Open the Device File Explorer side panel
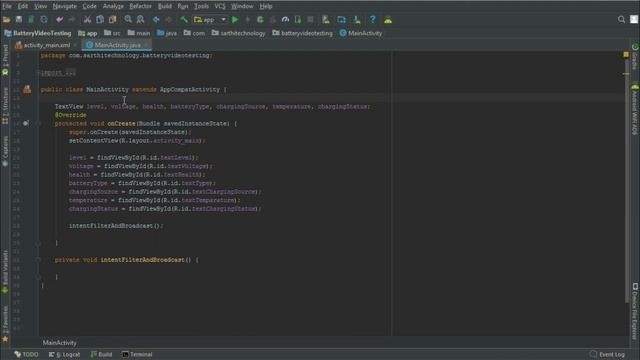The image size is (640, 360). pos(635,311)
